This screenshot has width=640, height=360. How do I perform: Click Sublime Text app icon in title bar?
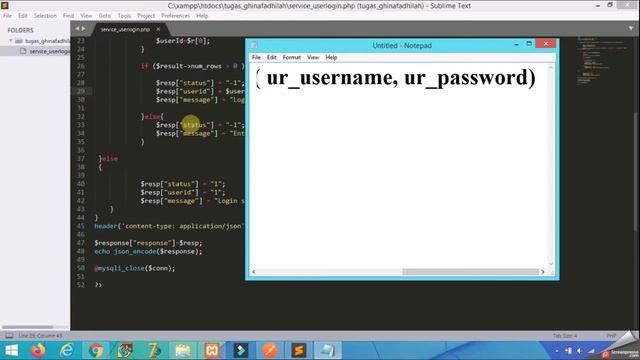coord(4,5)
